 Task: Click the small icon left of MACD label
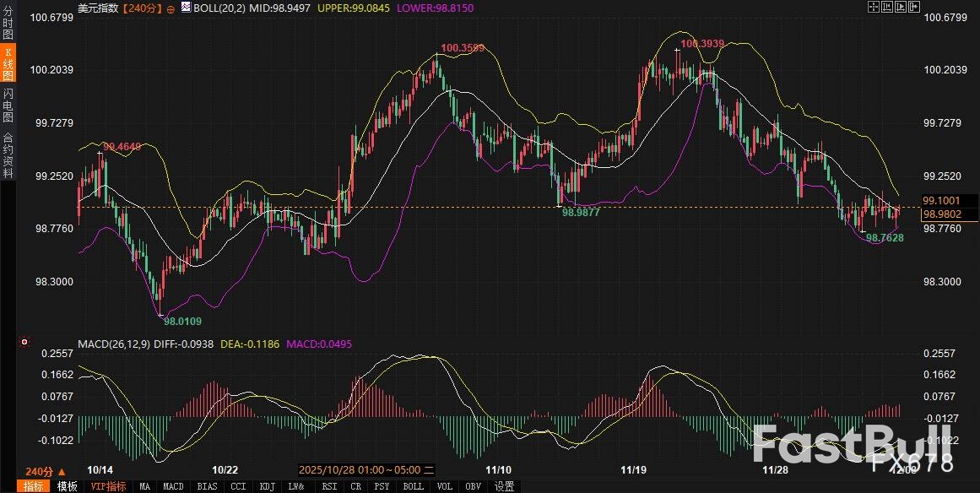[23, 344]
